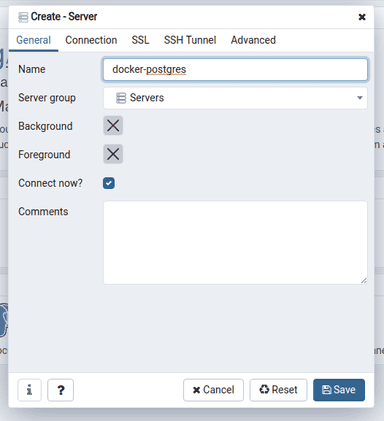This screenshot has height=421, width=384.
Task: Open the Servers combo box
Action: (x=235, y=98)
